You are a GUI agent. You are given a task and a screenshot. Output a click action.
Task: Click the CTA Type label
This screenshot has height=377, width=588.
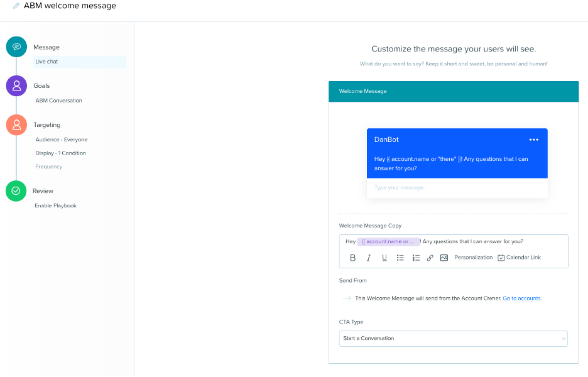[351, 322]
